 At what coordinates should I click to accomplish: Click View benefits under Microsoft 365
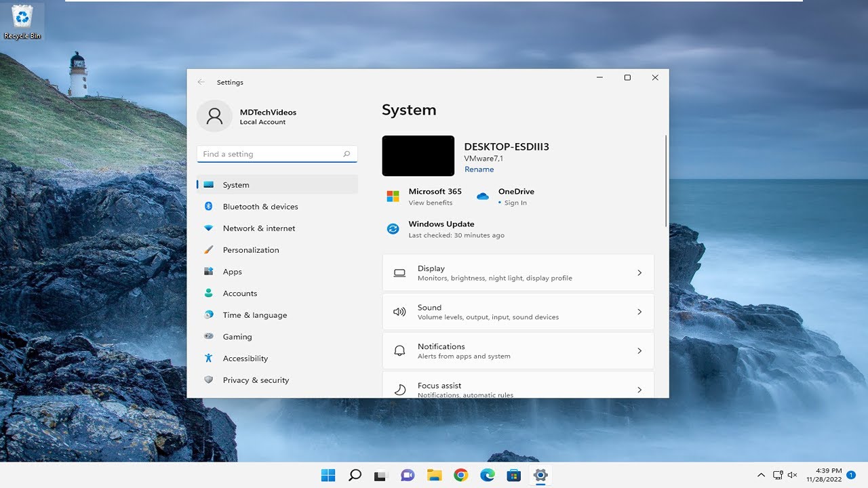(430, 203)
